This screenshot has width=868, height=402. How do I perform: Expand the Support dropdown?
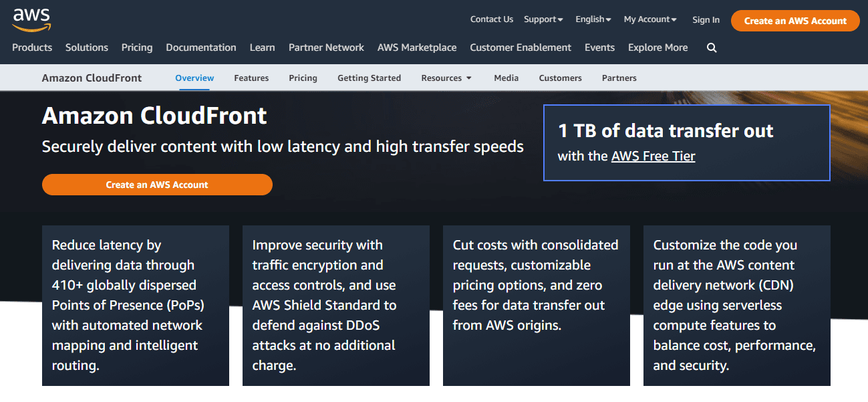coord(543,19)
